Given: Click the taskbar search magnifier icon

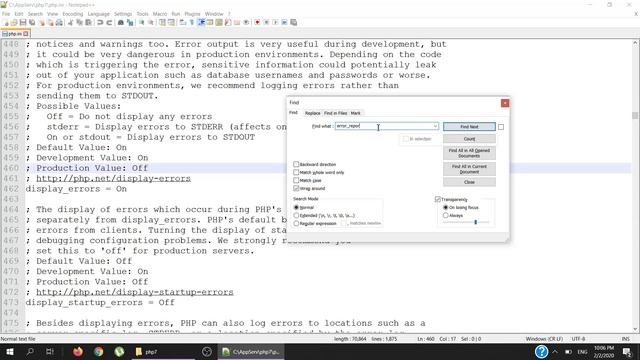Looking at the screenshot, I should click(x=30, y=351).
